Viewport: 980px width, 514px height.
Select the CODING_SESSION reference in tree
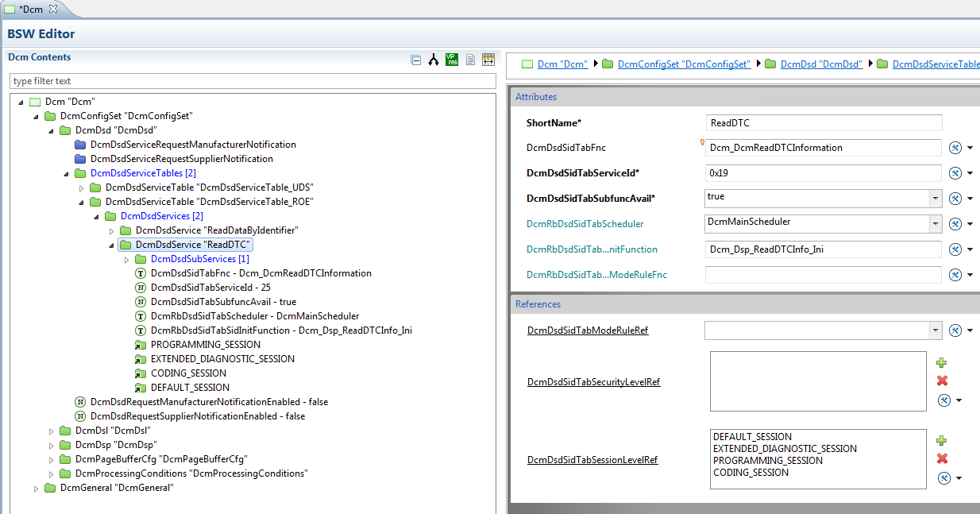pyautogui.click(x=181, y=373)
